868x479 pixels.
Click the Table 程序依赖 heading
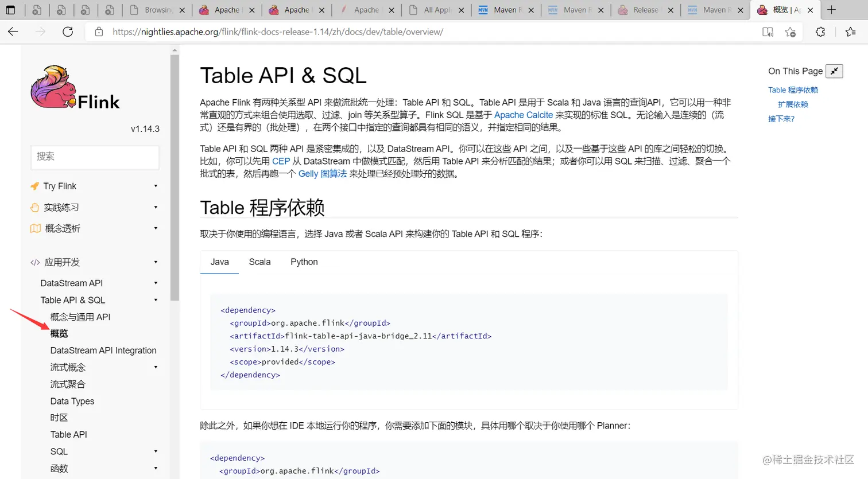[262, 207]
